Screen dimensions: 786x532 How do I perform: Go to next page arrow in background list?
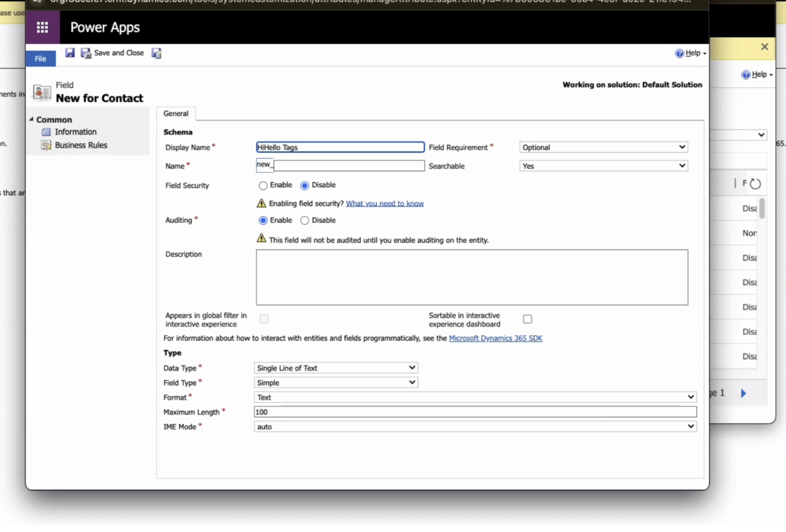click(744, 393)
